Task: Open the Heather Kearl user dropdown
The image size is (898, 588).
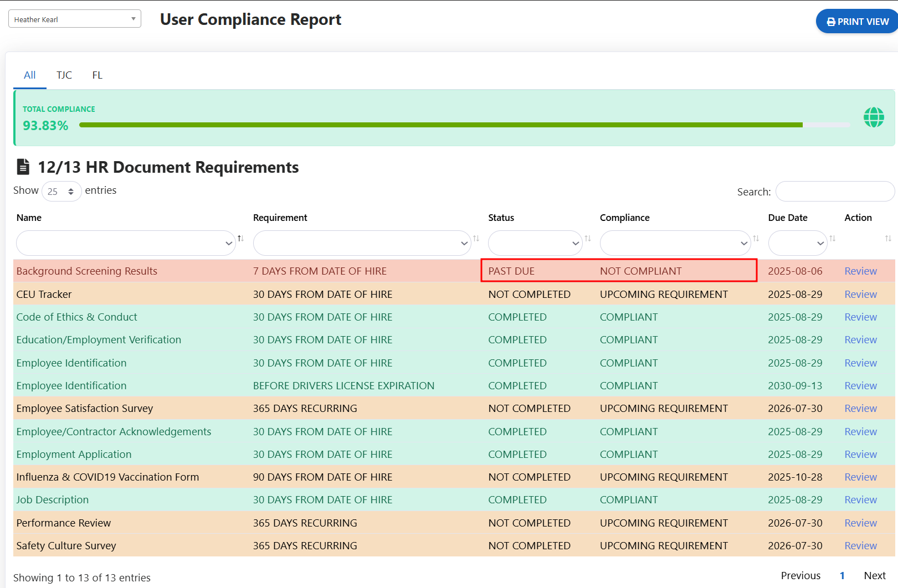Action: [x=75, y=19]
